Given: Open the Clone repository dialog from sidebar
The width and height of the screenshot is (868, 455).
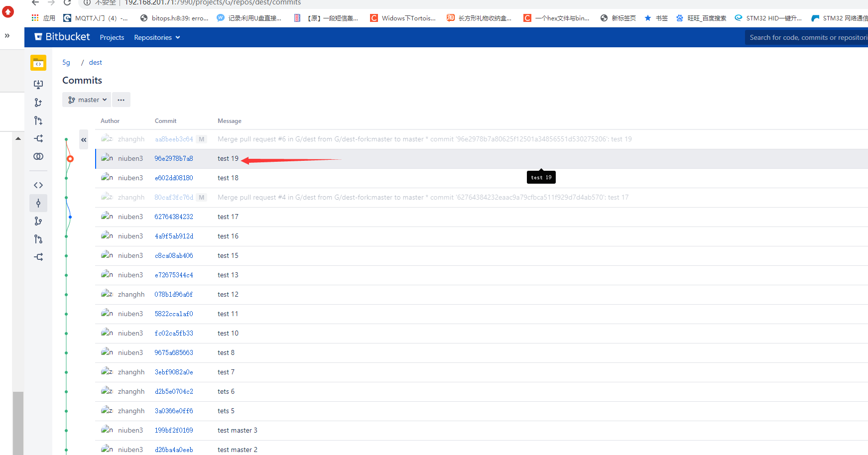Looking at the screenshot, I should (x=38, y=84).
